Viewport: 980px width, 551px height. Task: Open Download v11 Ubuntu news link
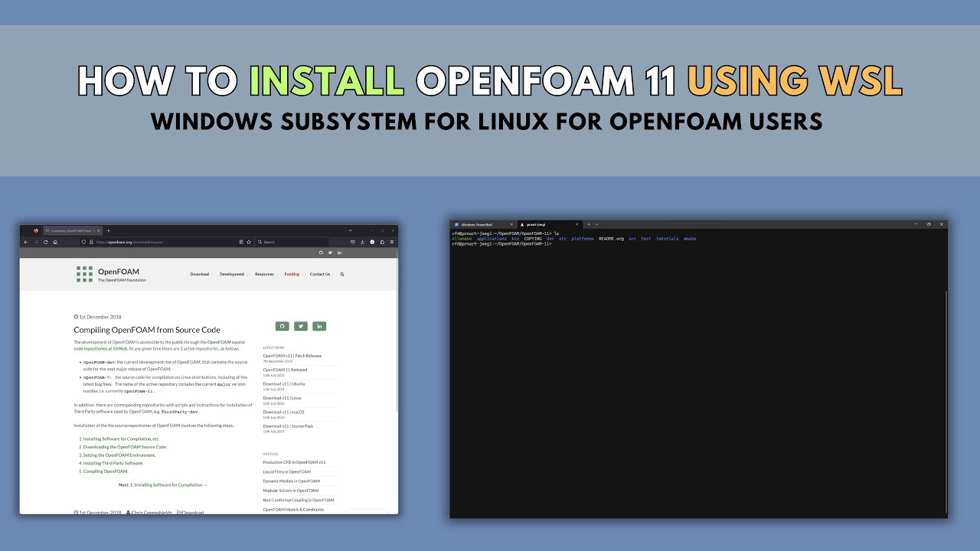click(284, 383)
